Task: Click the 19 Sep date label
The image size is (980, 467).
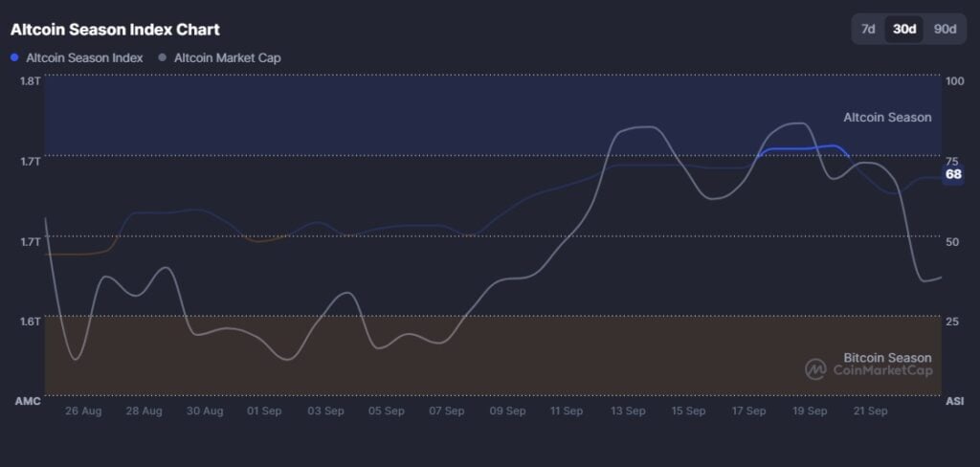Action: 810,411
